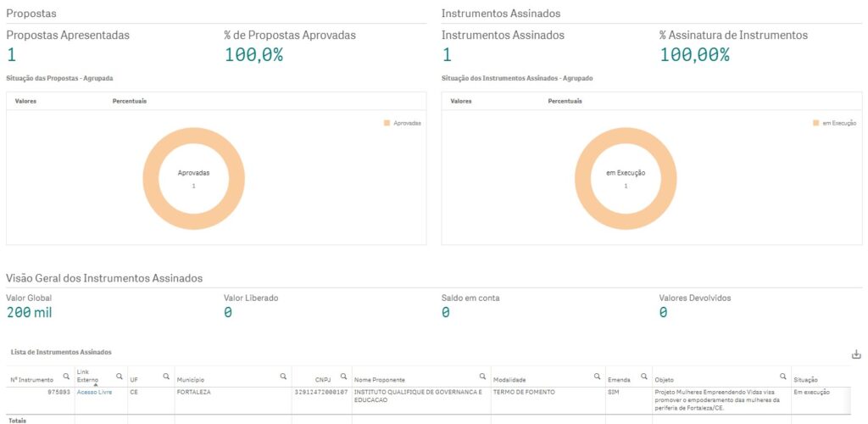The image size is (868, 424).
Task: Open the Município column search icon
Action: tap(283, 376)
